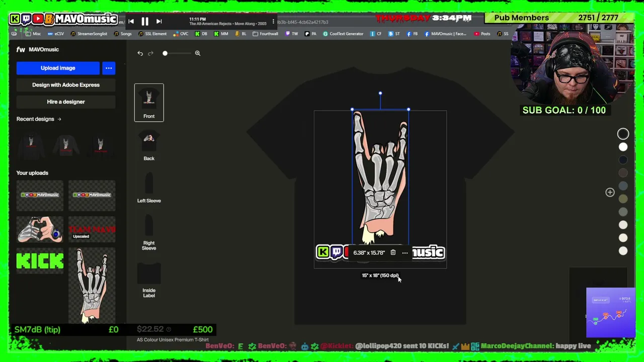This screenshot has height=362, width=644.
Task: Select the slate blue color swatch
Action: 623,186
